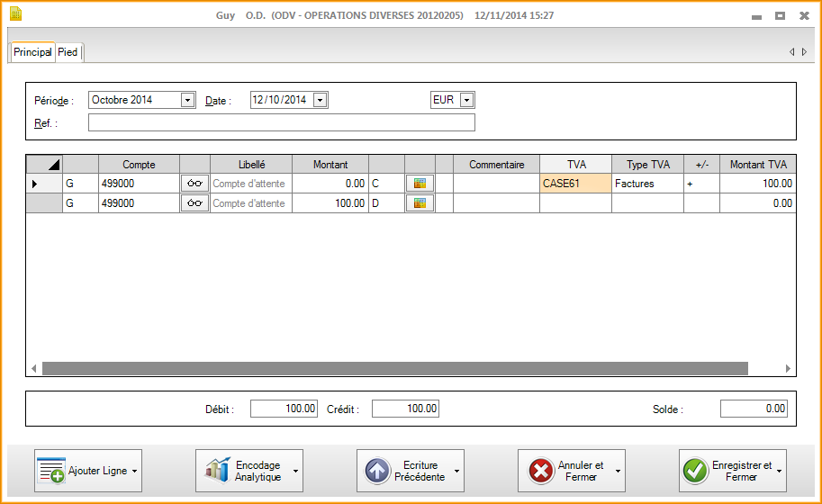Image resolution: width=822 pixels, height=504 pixels.
Task: Open the Date picker dropdown
Action: pos(320,101)
